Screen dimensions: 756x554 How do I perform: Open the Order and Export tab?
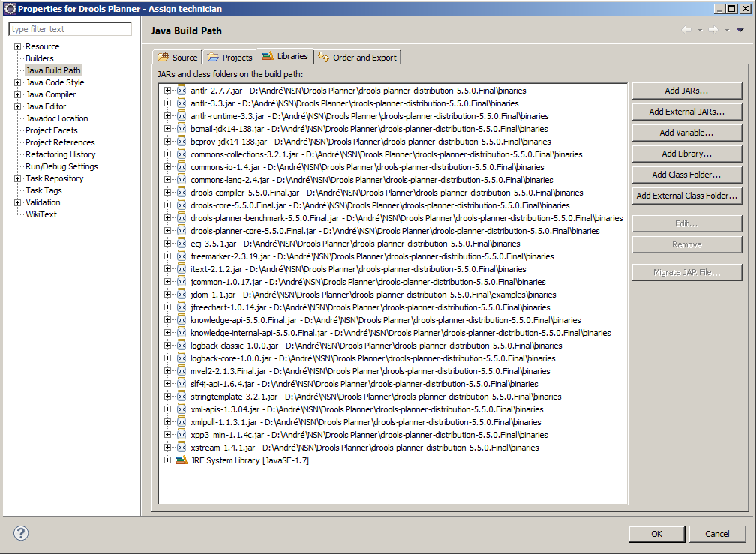[358, 58]
